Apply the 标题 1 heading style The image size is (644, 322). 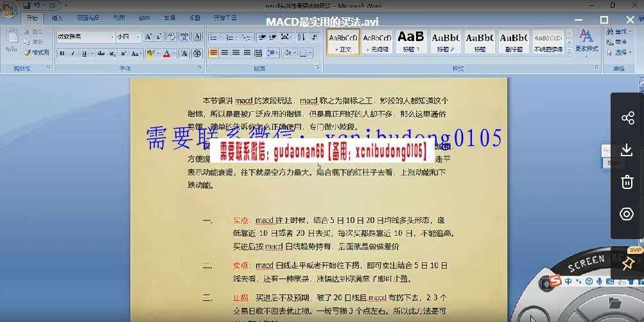coord(411,42)
